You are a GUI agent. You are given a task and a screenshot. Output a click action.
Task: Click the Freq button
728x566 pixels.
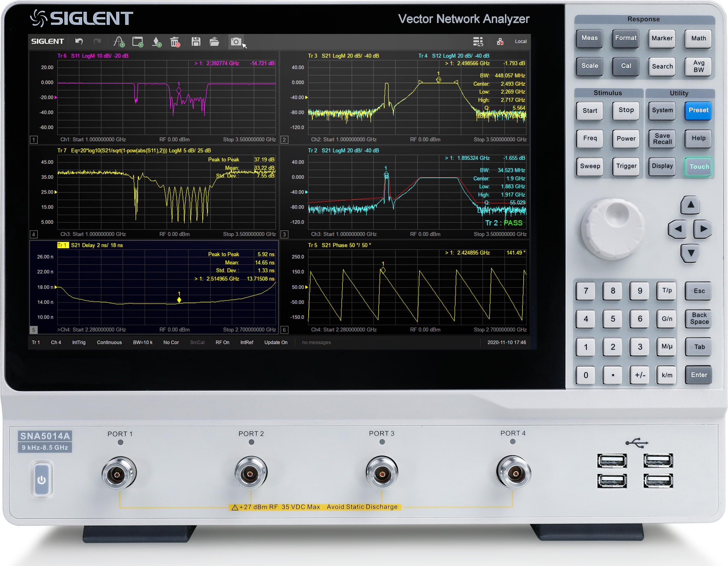click(x=589, y=139)
